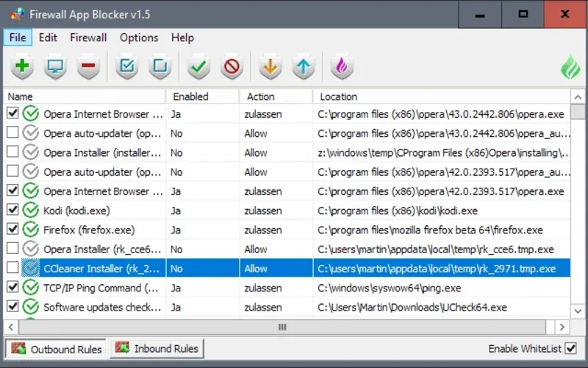
Task: Uncheck the Software updates check rule checkbox
Action: point(12,306)
